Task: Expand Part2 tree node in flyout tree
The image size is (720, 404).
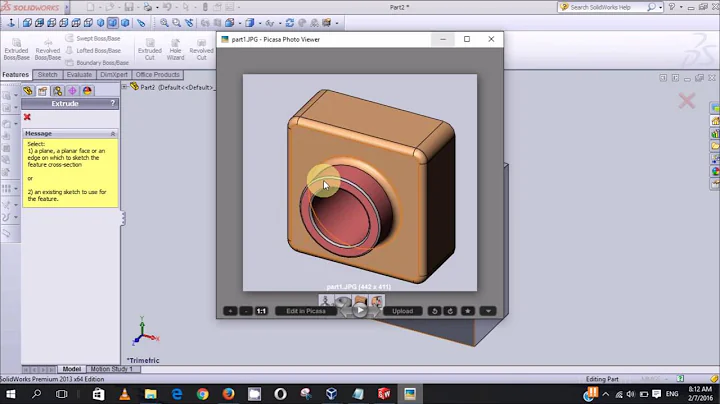Action: click(124, 87)
